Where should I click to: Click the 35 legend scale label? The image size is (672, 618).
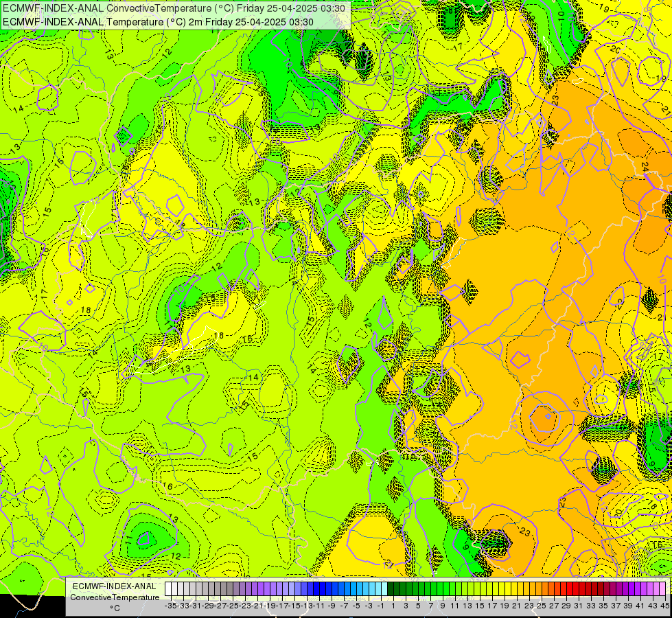click(x=603, y=606)
